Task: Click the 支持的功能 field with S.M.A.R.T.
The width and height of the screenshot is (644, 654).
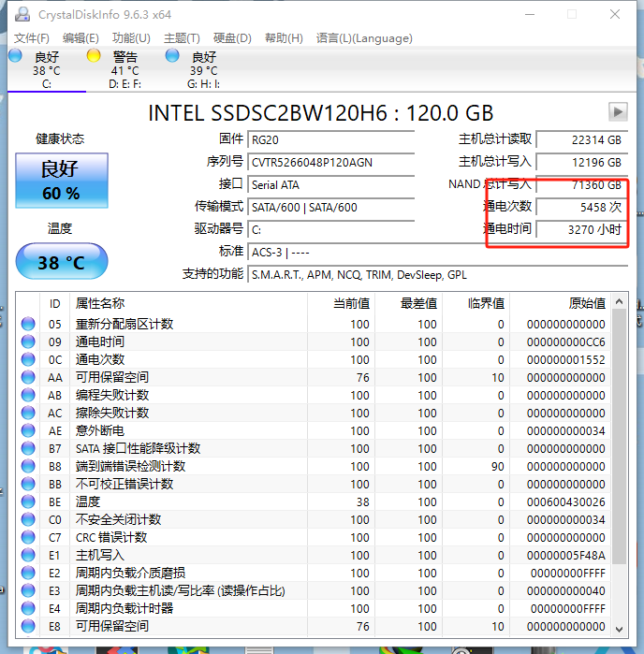Action: tap(437, 275)
